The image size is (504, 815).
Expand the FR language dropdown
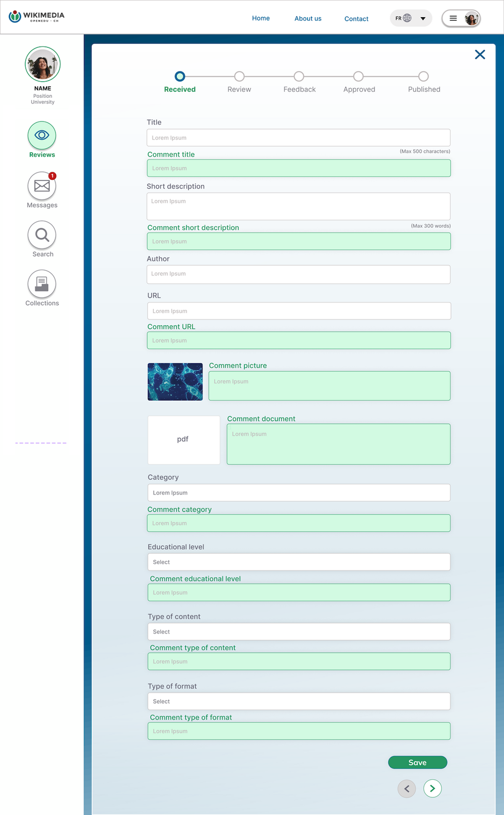point(423,18)
